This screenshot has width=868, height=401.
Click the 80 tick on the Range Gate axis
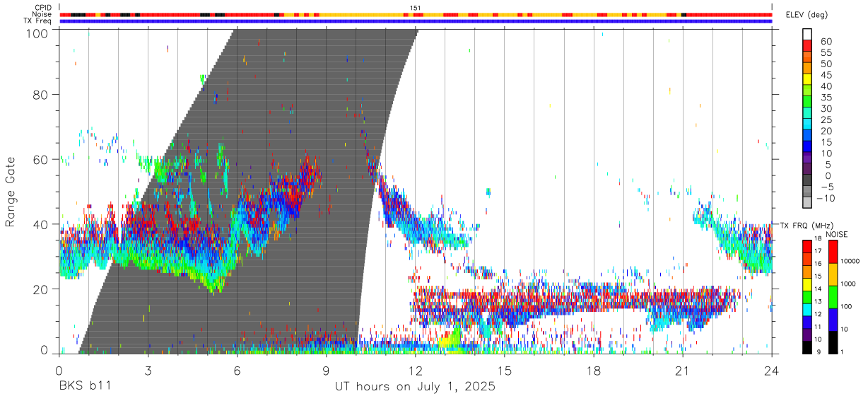(x=42, y=94)
